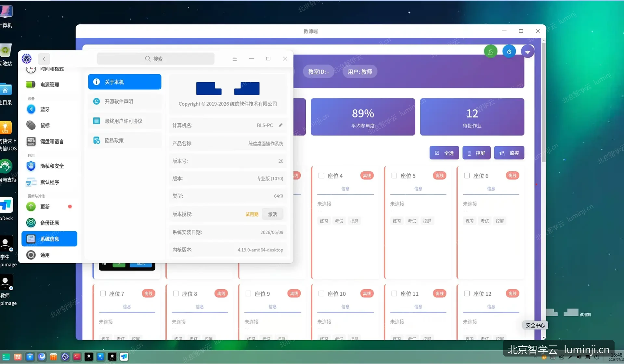Image resolution: width=624 pixels, height=364 pixels.
Task: Open the Update settings item
Action: point(49,207)
